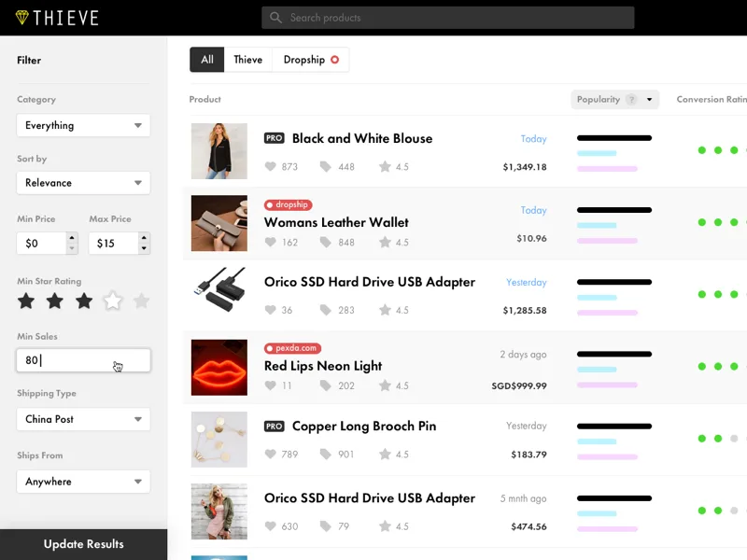Click the Min Price $0 field
Image resolution: width=747 pixels, height=560 pixels.
(41, 244)
